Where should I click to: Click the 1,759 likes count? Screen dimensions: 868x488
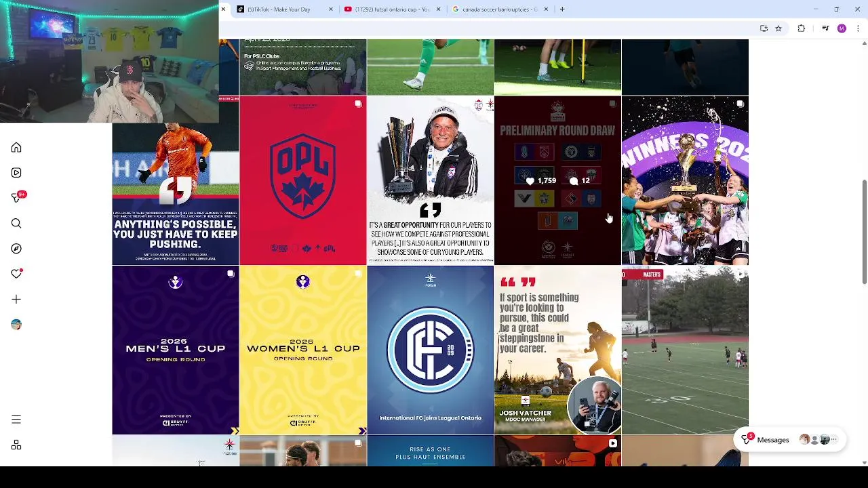pos(541,181)
